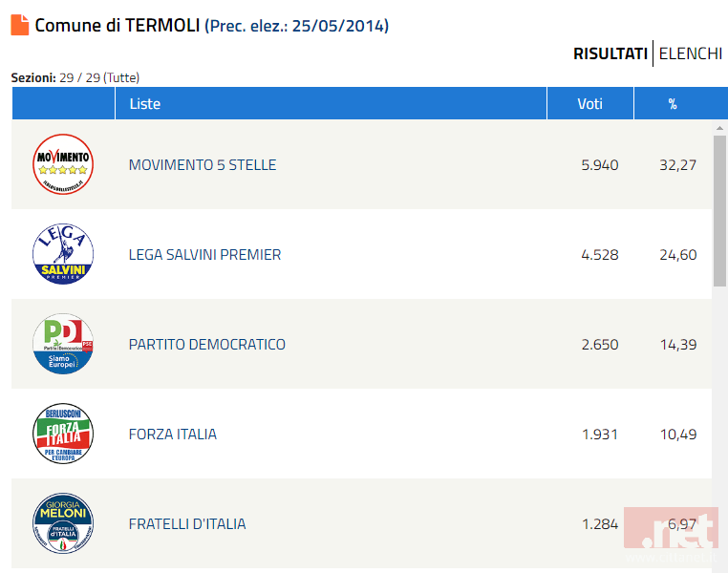This screenshot has width=728, height=573.
Task: Open the FORZA ITALIA list link
Action: coord(173,435)
